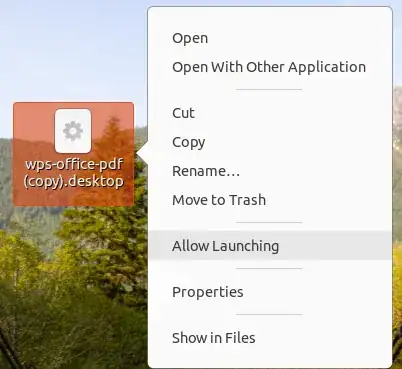Viewport: 402px width, 369px height.
Task: Click the wps-office-pdf (copy).desktop file name label
Action: tap(74, 173)
